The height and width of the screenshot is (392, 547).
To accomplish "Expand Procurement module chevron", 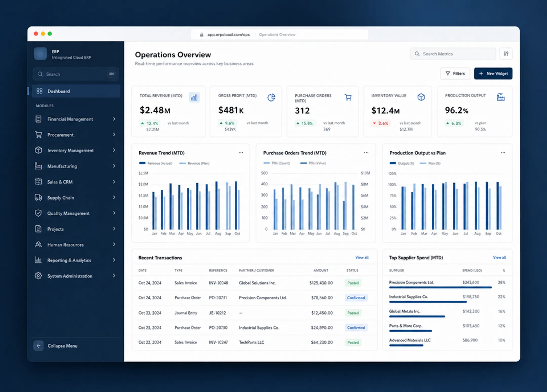I will coord(114,134).
